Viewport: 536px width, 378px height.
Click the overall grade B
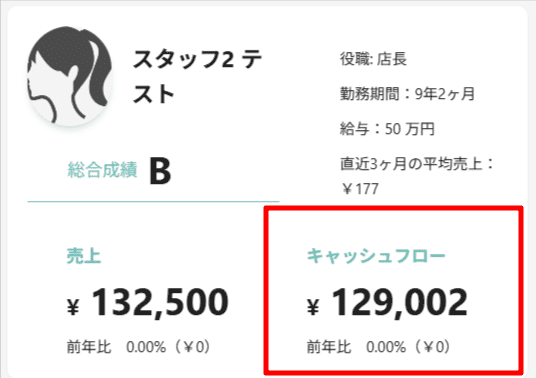click(160, 171)
